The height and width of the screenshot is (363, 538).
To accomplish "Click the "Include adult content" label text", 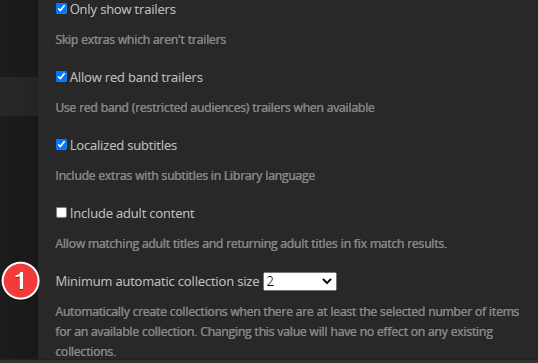I will pos(132,213).
